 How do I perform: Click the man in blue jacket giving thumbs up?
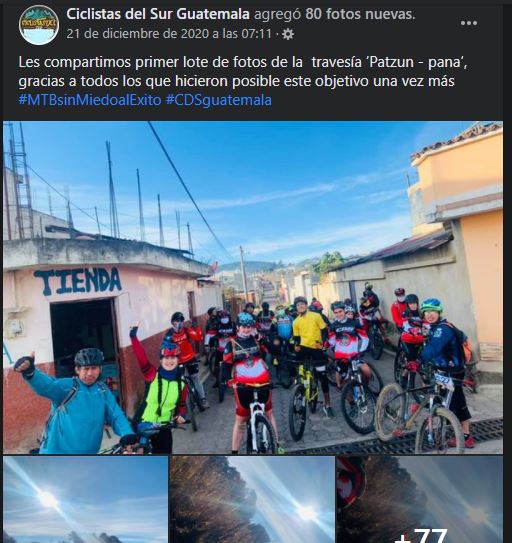(74, 402)
